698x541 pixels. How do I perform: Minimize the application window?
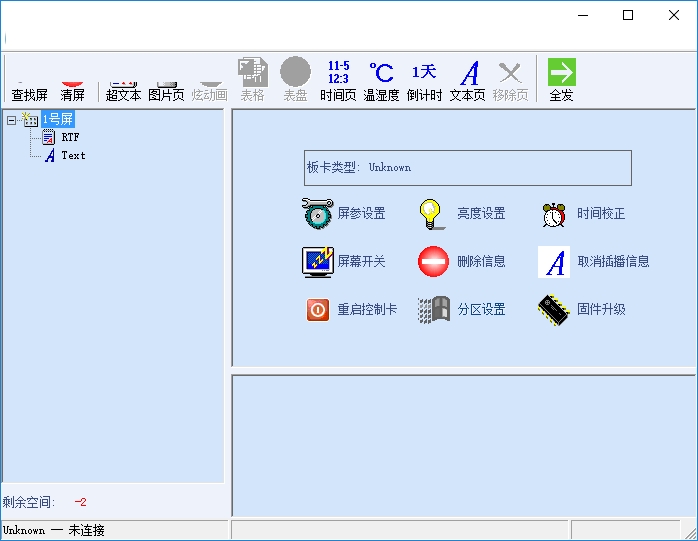583,15
